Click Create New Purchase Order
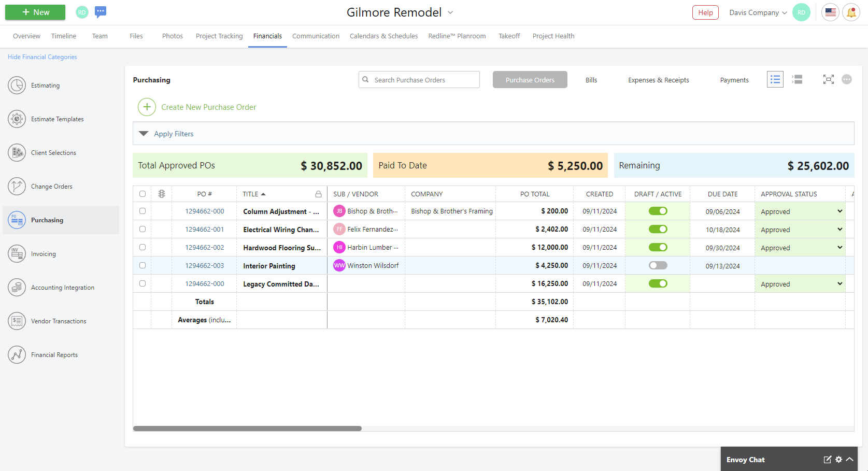The width and height of the screenshot is (868, 471). click(209, 107)
